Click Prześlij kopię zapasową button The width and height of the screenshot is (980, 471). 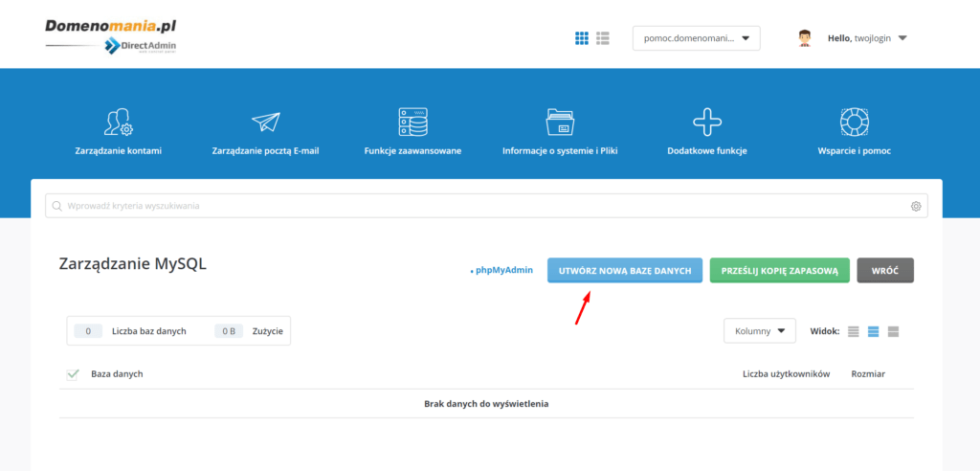[779, 270]
